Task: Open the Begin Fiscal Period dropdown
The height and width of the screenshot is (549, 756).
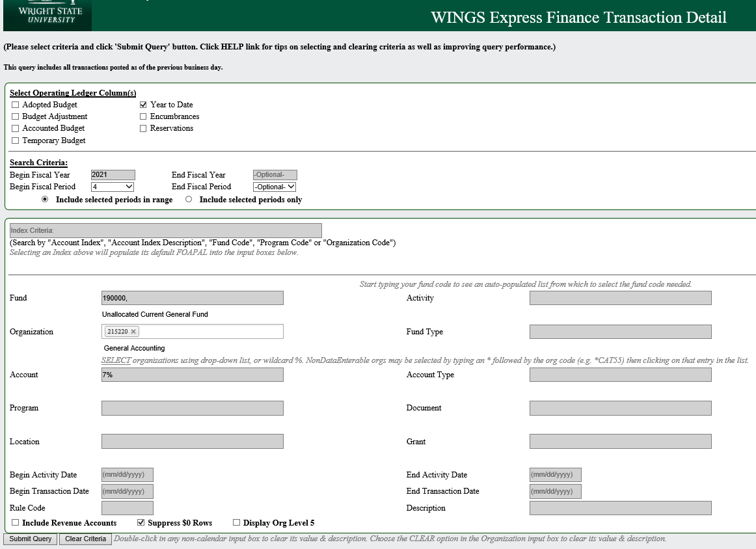Action: click(x=113, y=187)
